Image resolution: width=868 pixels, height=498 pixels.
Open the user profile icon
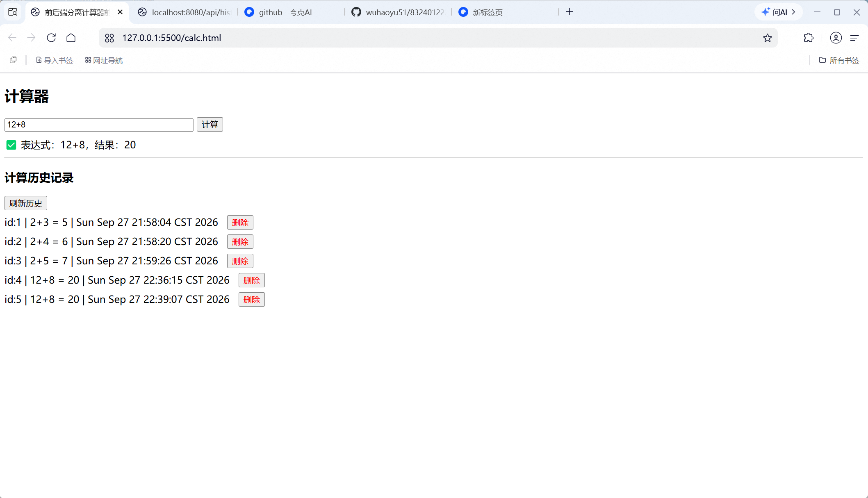pyautogui.click(x=836, y=38)
